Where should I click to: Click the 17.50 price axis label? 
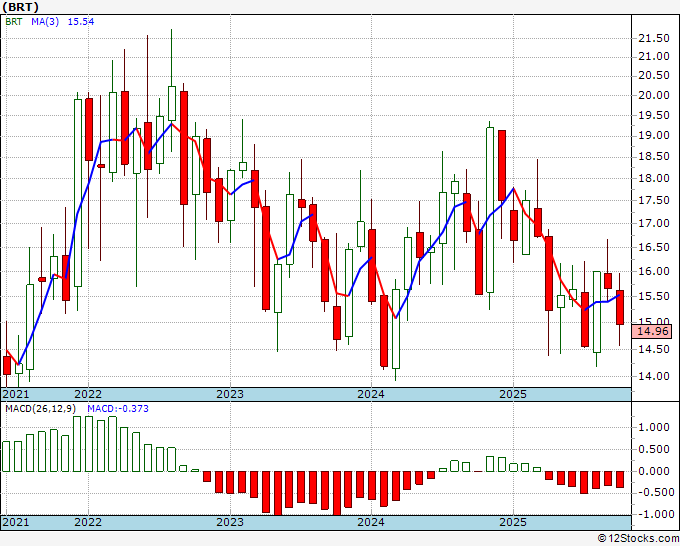coord(654,200)
